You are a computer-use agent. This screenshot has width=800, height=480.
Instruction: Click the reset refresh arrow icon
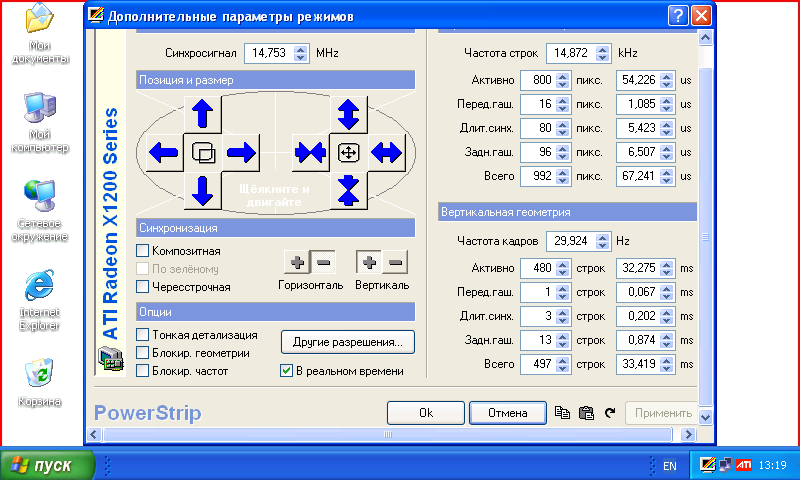tap(609, 412)
